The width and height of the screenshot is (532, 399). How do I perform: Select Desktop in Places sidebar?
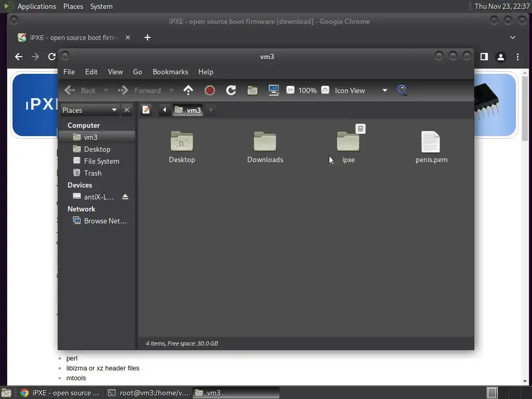(x=97, y=149)
